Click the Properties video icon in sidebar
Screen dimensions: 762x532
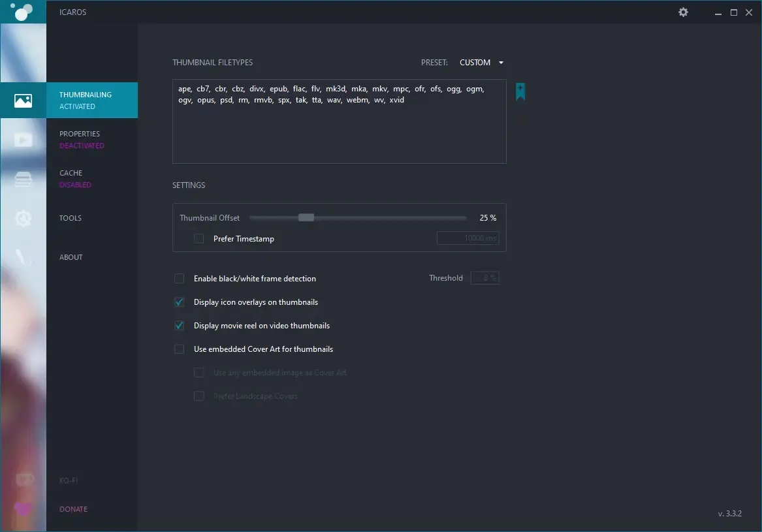(24, 140)
